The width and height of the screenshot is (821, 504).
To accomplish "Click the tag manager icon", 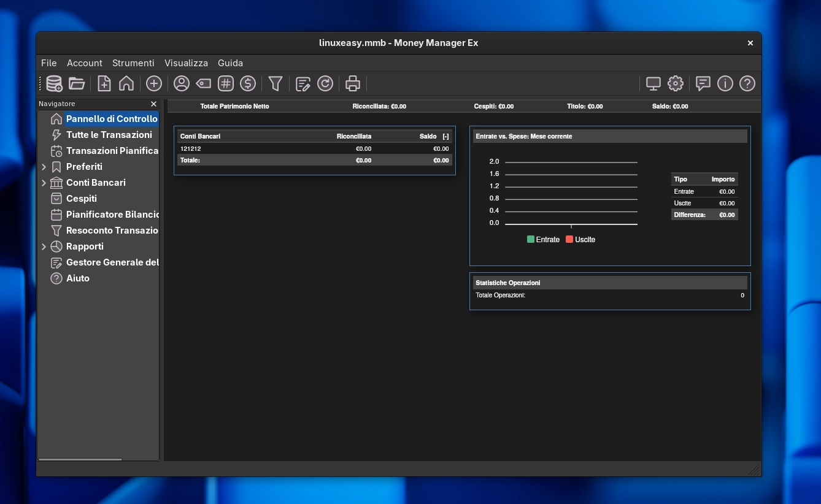I will click(204, 83).
